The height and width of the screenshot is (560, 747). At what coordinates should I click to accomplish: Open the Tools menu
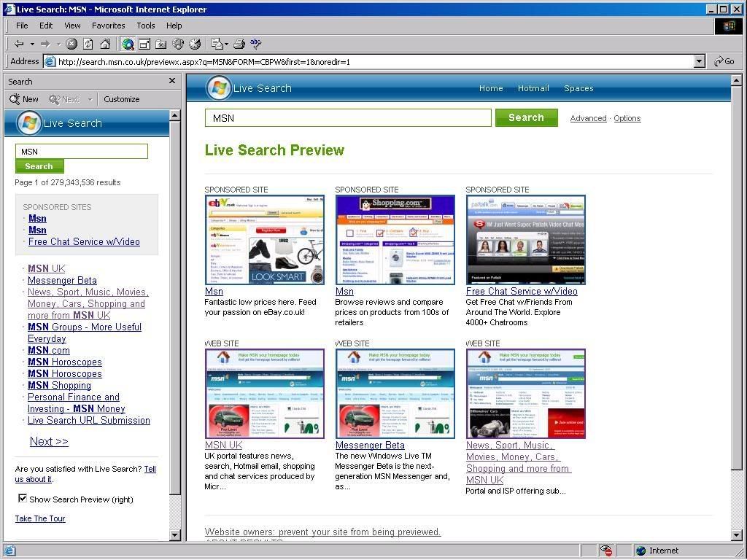coord(146,26)
